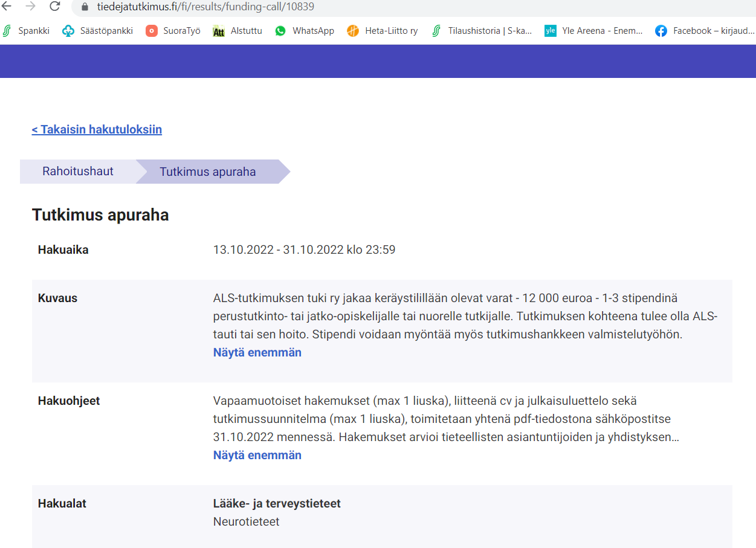The image size is (756, 548).
Task: Open the Heta-Liitto ry bookmark
Action: point(383,31)
